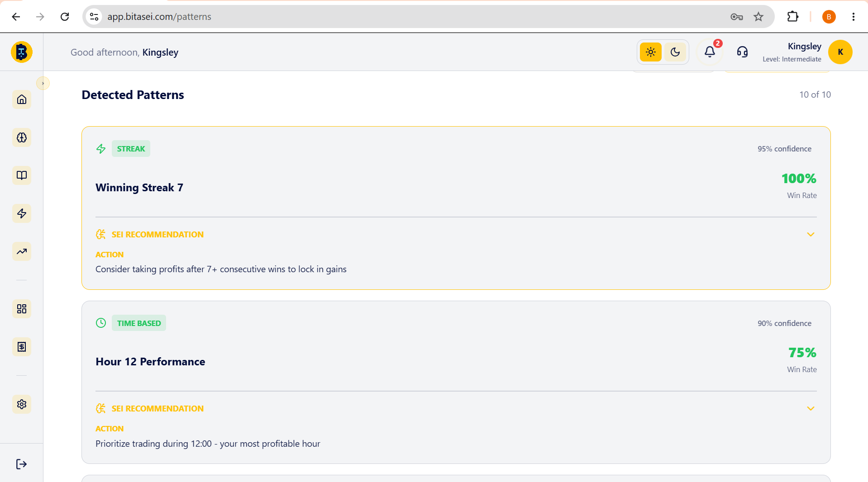Click SEI RECOMMENDATION label in Winning Streak card

click(x=157, y=235)
